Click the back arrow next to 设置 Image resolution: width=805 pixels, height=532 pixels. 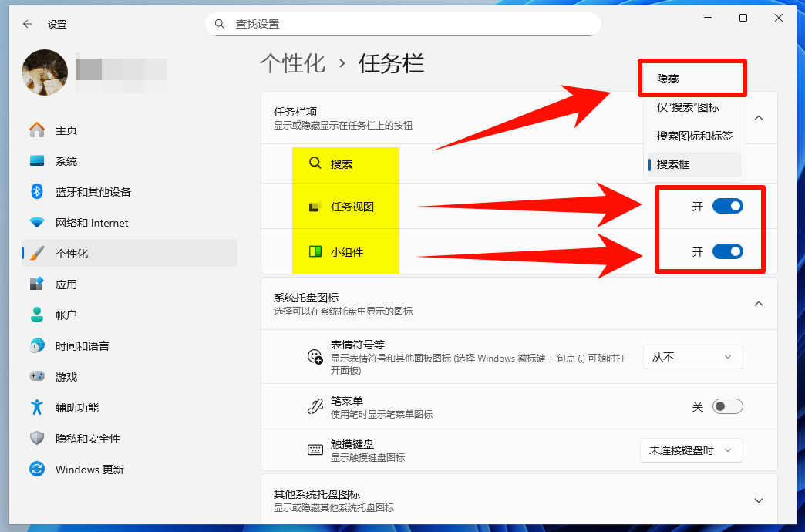pyautogui.click(x=28, y=24)
